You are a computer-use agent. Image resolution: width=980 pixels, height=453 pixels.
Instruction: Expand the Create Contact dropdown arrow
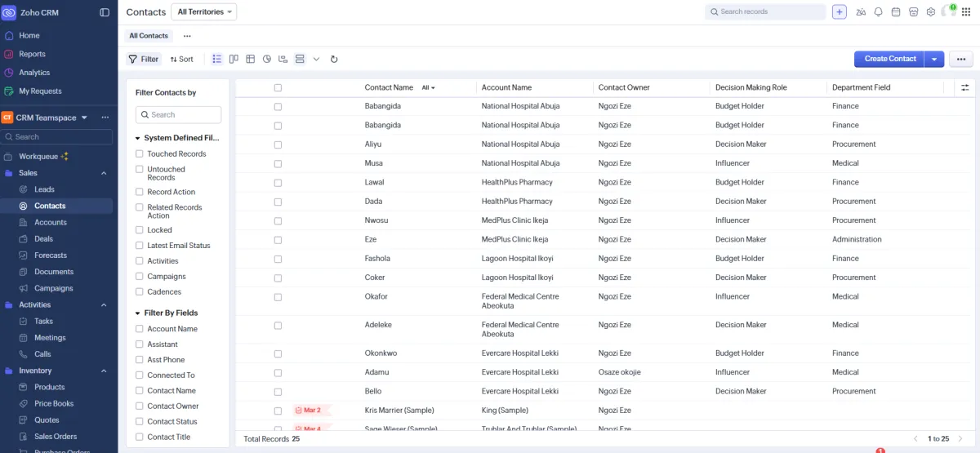(x=934, y=59)
